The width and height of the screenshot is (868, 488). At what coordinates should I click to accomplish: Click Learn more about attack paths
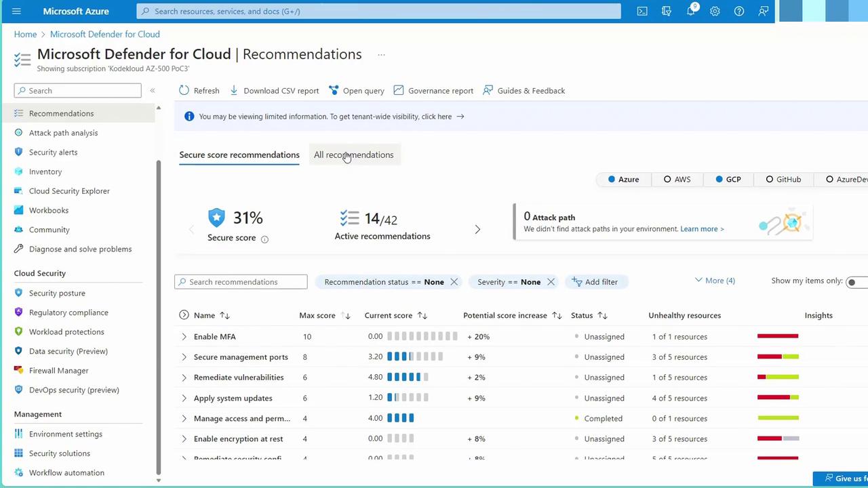(702, 229)
